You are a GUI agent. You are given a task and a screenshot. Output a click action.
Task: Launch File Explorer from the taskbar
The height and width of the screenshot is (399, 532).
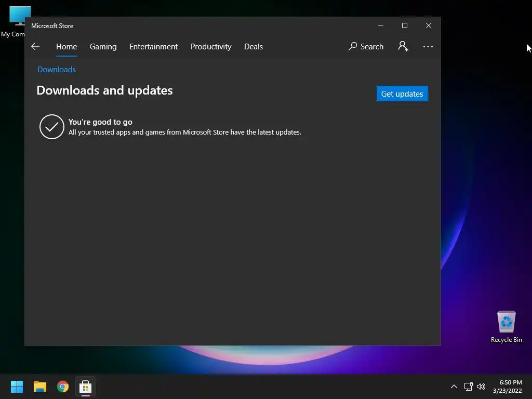pos(39,387)
